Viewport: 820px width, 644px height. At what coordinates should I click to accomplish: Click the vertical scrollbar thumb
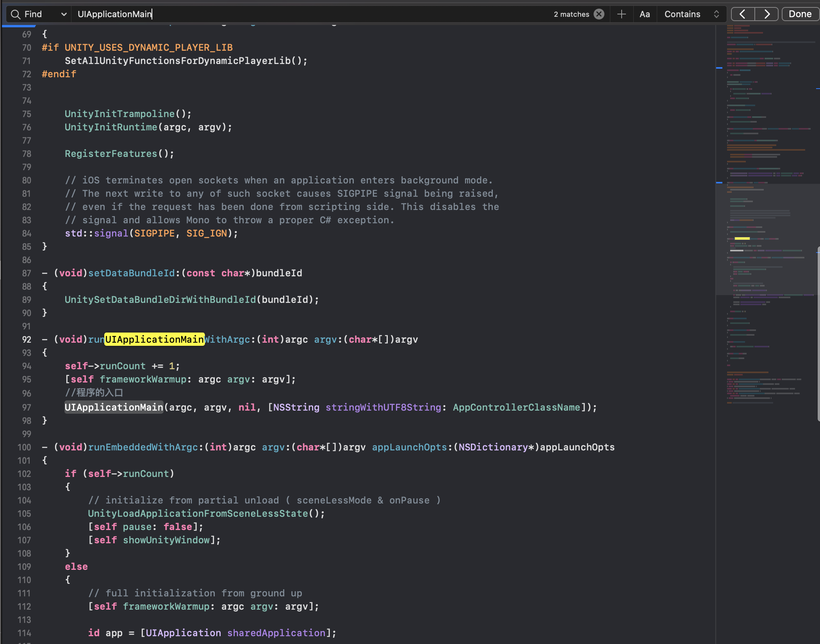point(818,334)
